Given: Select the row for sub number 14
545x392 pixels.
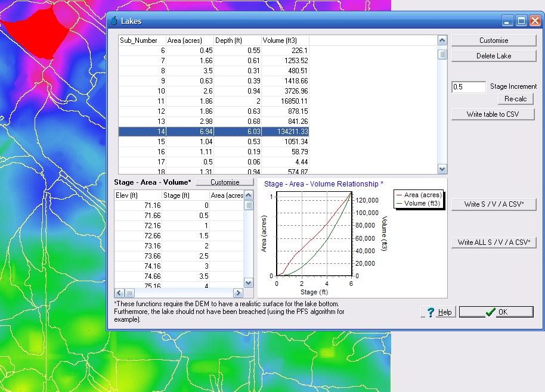Looking at the screenshot, I should pyautogui.click(x=213, y=131).
